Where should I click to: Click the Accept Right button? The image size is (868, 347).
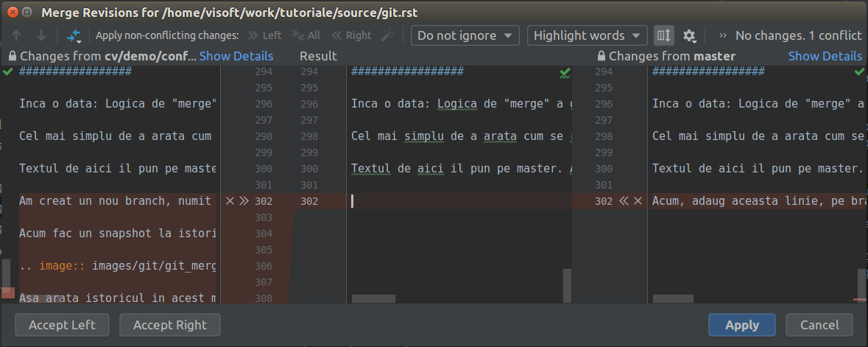pos(170,325)
